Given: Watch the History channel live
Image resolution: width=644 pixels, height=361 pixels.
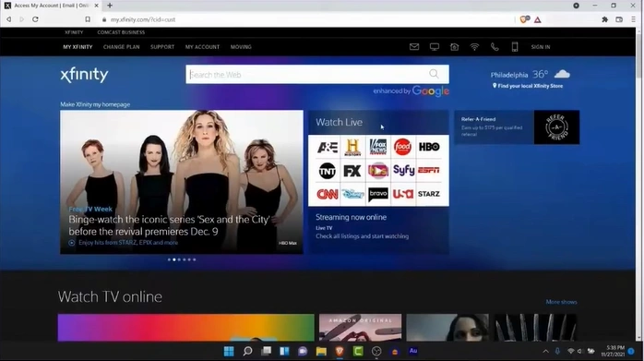Looking at the screenshot, I should (x=352, y=147).
